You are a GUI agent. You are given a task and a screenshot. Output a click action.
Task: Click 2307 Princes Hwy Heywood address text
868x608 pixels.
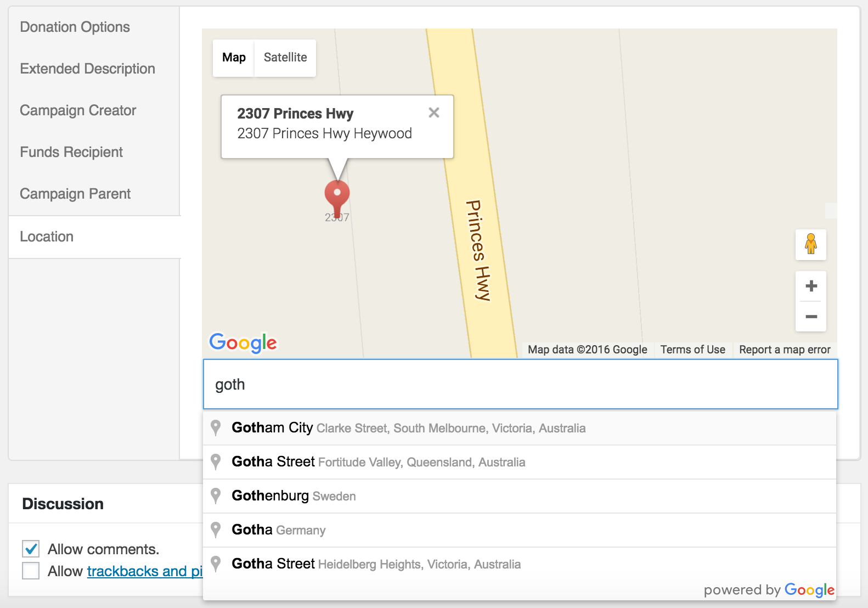click(x=324, y=133)
